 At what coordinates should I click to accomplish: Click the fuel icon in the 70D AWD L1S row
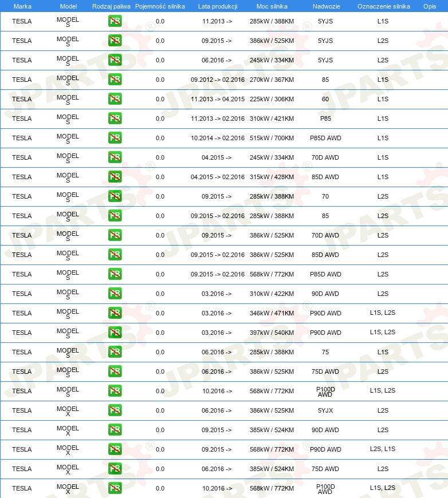click(x=115, y=157)
